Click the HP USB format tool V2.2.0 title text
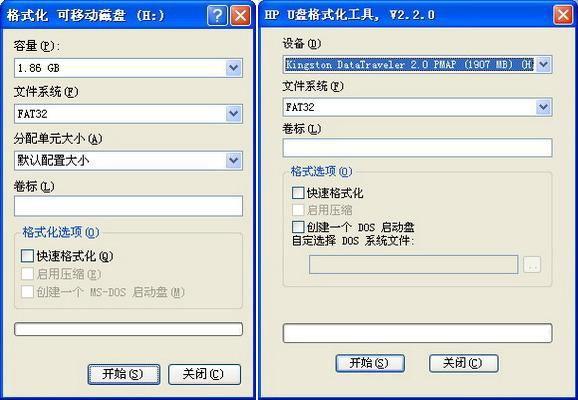Image resolution: width=578 pixels, height=400 pixels. click(349, 15)
